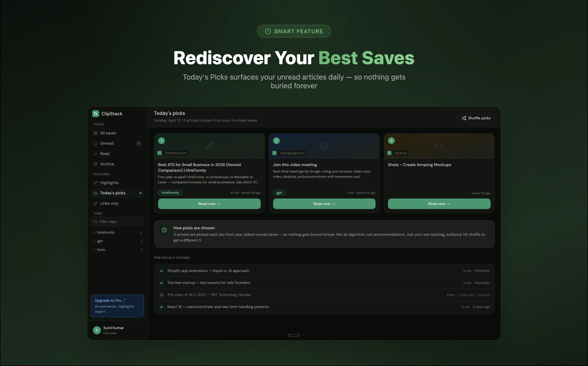Click the code brackets icon on the shots.so card
This screenshot has width=588, height=366.
click(439, 145)
